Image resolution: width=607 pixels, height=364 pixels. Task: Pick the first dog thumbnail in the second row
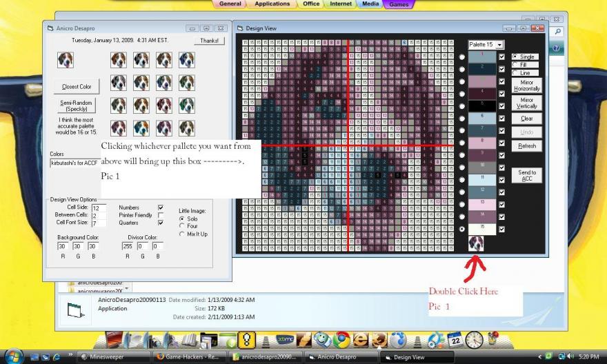118,83
